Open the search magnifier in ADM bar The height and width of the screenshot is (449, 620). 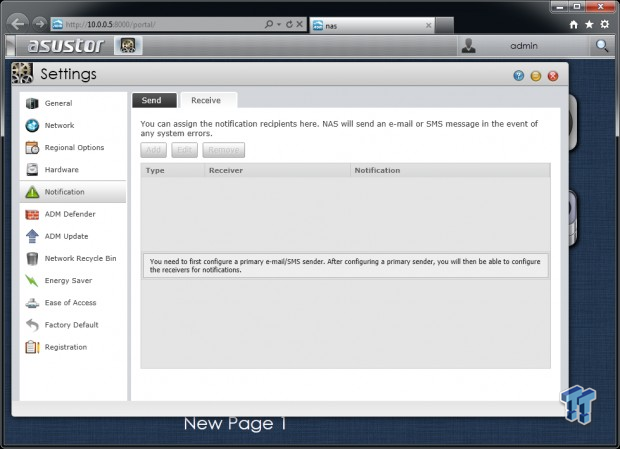pyautogui.click(x=602, y=46)
